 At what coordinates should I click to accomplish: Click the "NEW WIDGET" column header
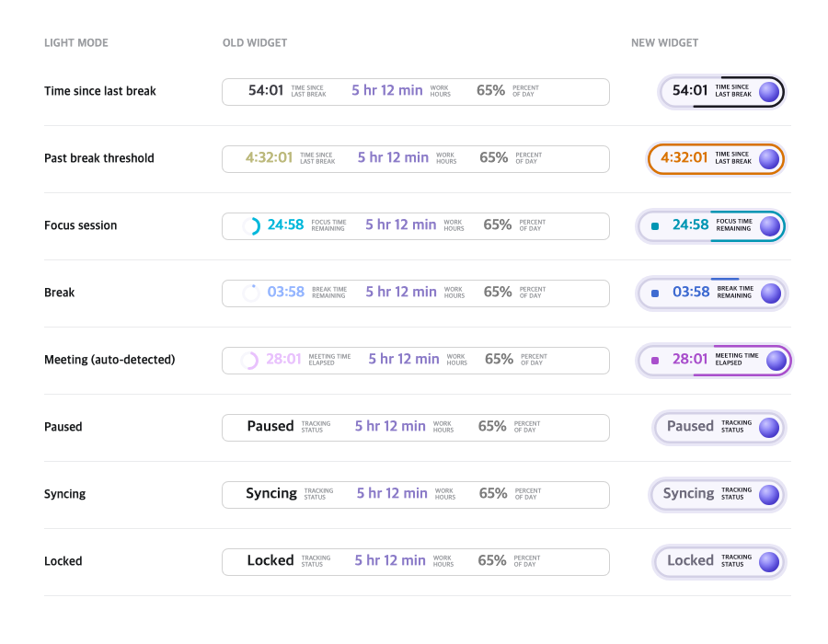coord(665,42)
